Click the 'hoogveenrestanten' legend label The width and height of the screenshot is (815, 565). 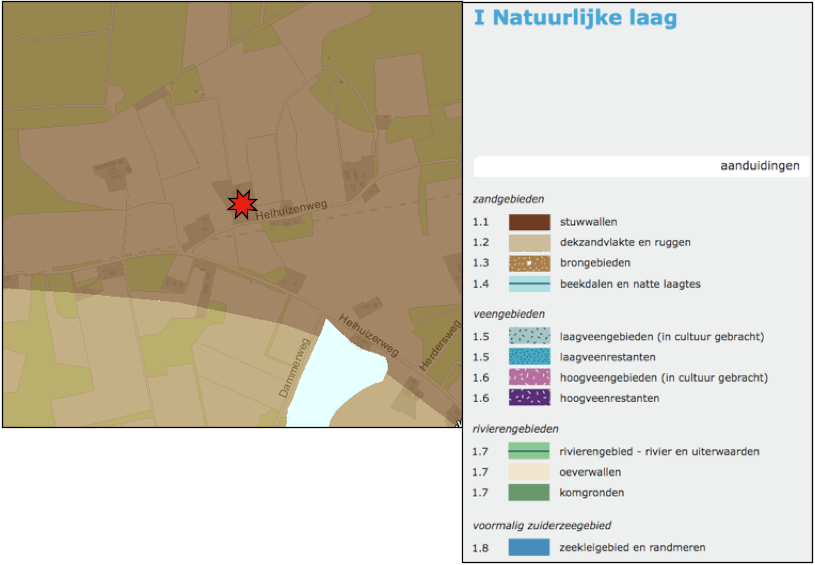coord(610,398)
